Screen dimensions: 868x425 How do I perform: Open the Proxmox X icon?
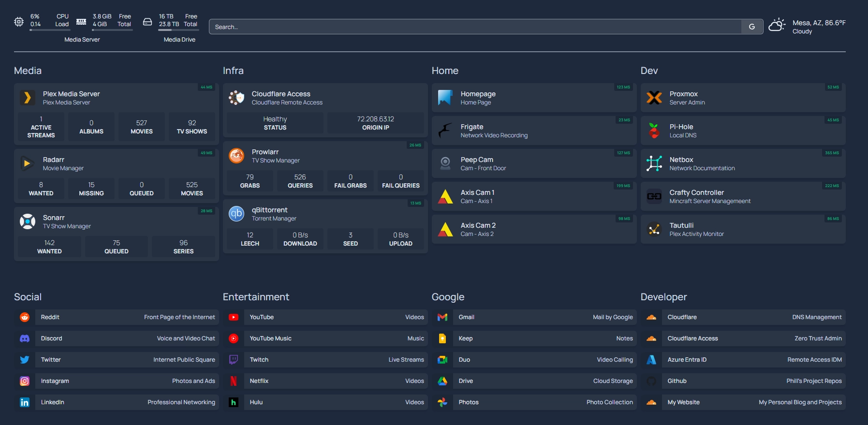(x=654, y=98)
